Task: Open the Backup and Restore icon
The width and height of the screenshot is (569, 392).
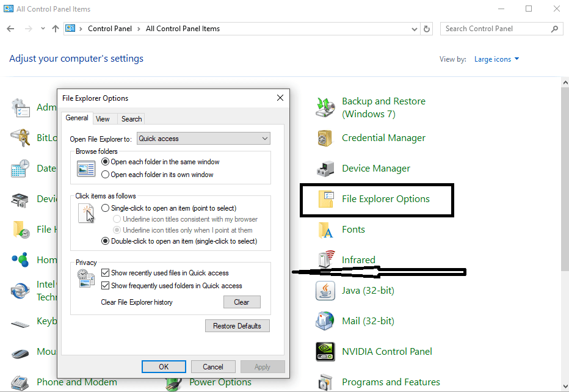Action: [325, 107]
